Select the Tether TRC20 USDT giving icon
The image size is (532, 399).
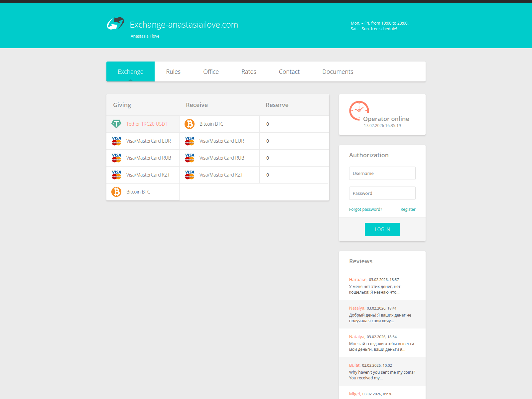pos(116,124)
